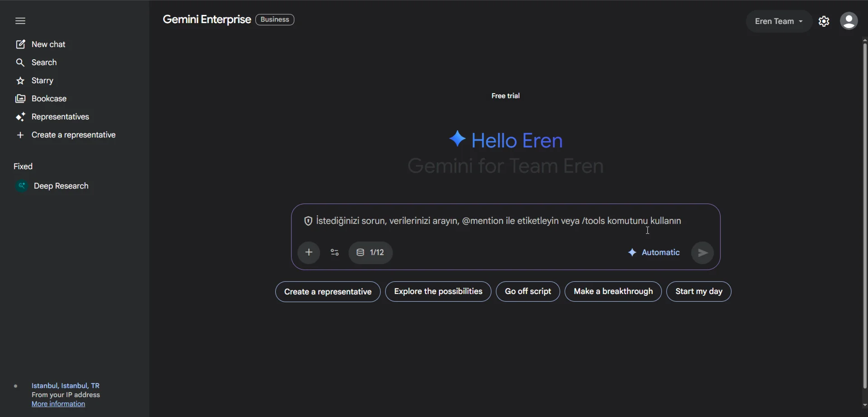Click the Representatives sparkle icon
Image resolution: width=868 pixels, height=417 pixels.
[x=20, y=117]
